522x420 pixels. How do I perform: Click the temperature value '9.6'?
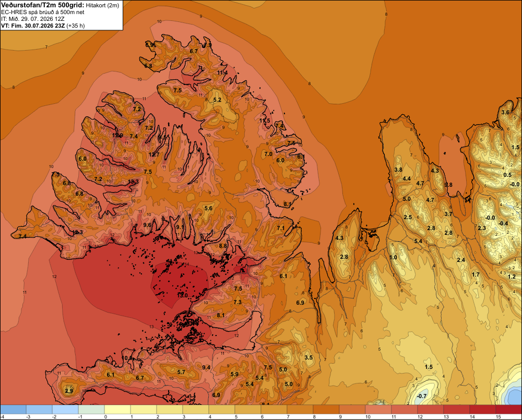coord(147,225)
